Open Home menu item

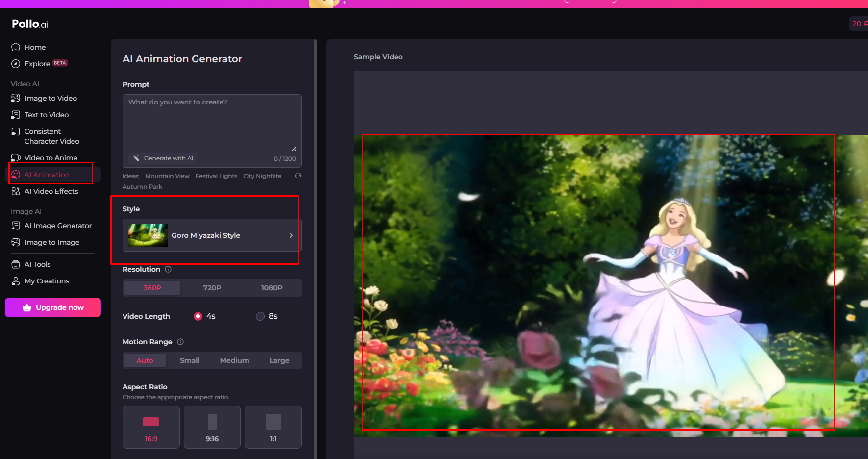click(x=35, y=47)
